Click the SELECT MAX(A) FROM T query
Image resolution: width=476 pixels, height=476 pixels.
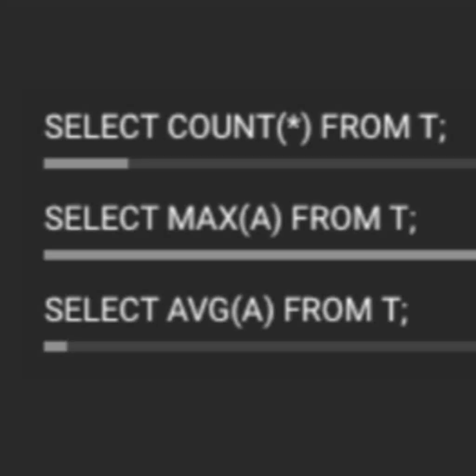pyautogui.click(x=230, y=218)
